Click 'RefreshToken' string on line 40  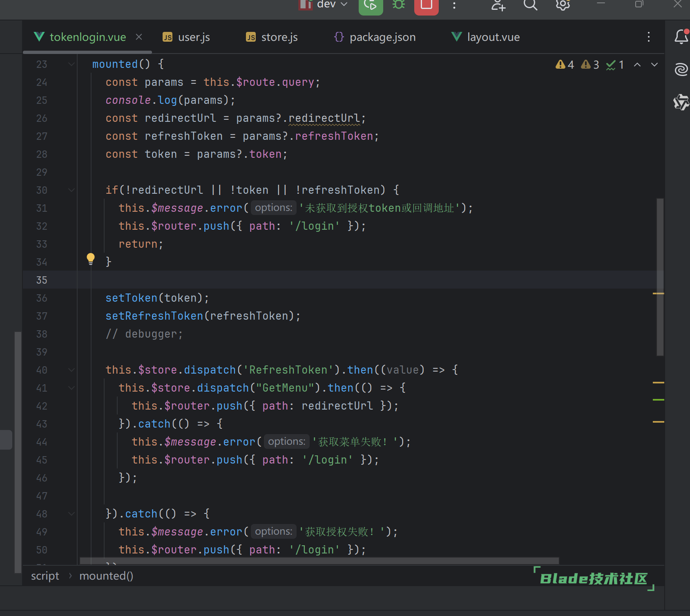(x=288, y=370)
